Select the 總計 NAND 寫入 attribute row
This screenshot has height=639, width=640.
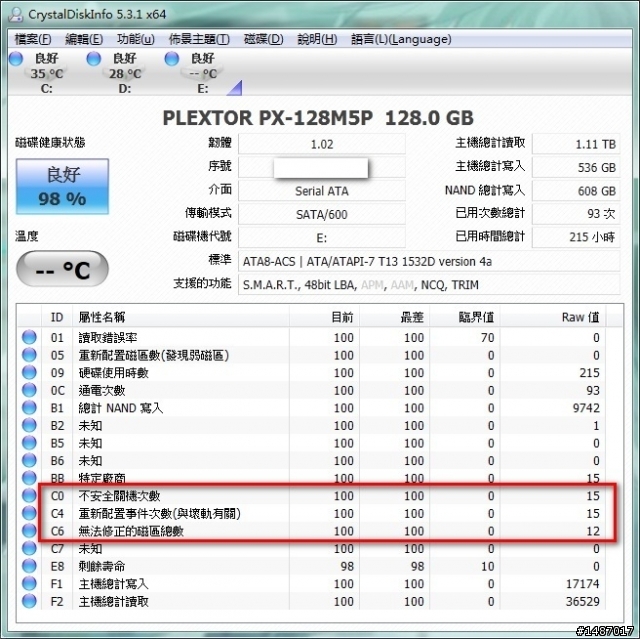[312, 408]
